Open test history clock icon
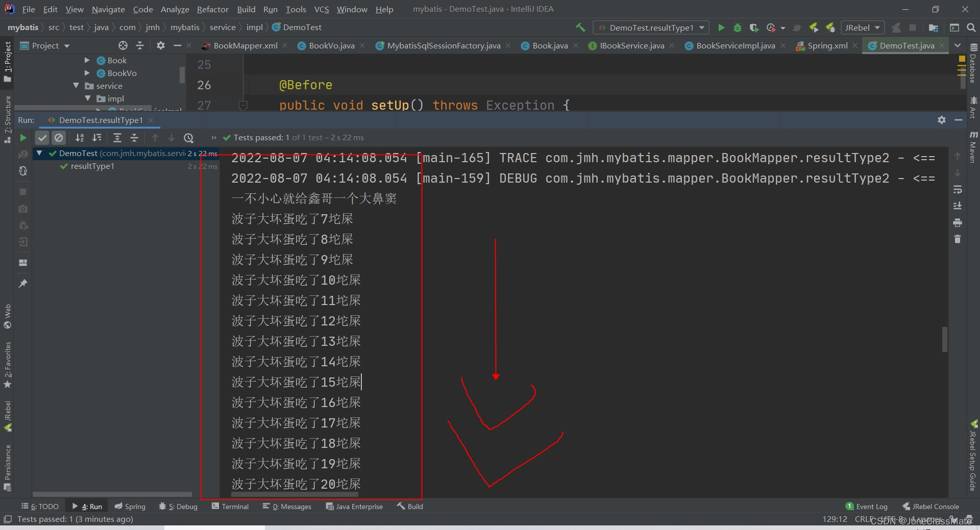 pos(188,138)
